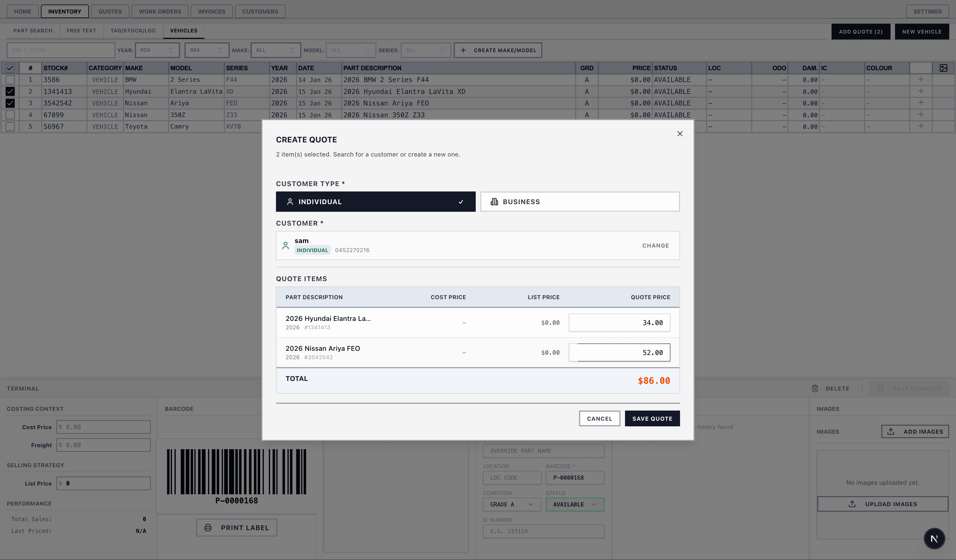Image resolution: width=956 pixels, height=560 pixels.
Task: Open the Grade A condition dropdown
Action: 512,504
